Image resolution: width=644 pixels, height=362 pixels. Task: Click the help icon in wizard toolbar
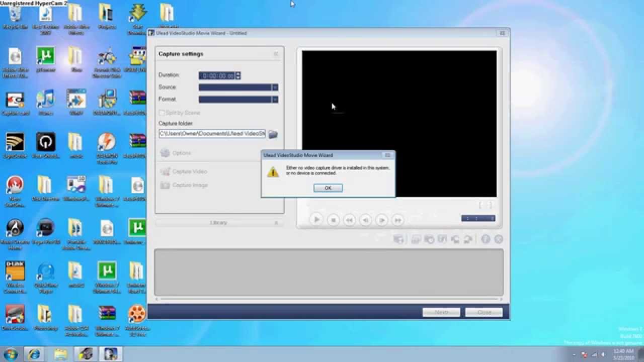(x=486, y=239)
